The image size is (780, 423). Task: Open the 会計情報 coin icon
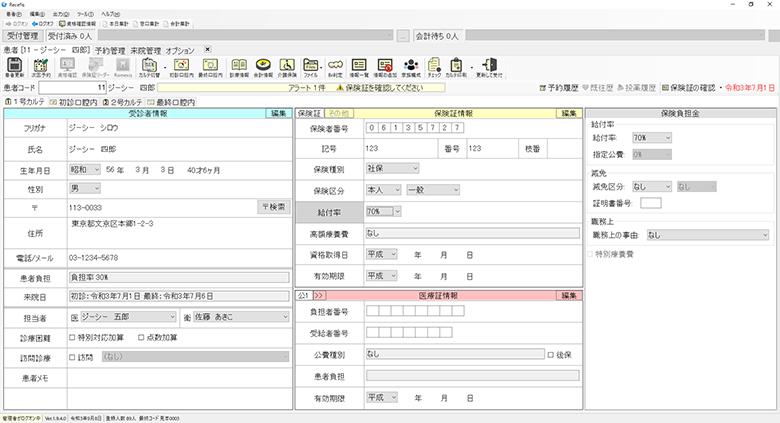pos(263,65)
